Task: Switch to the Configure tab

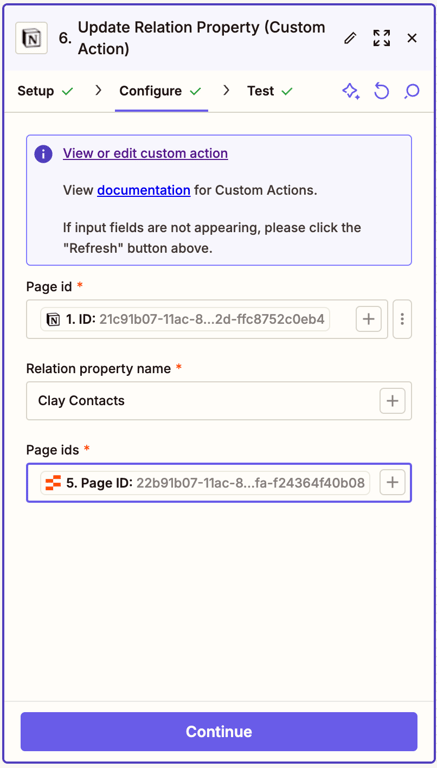Action: 161,91
